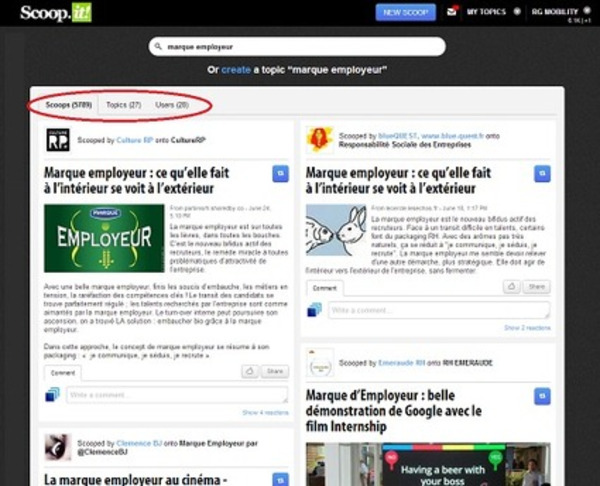Click comment field on Culture RP post
This screenshot has height=486, width=600.
point(177,395)
